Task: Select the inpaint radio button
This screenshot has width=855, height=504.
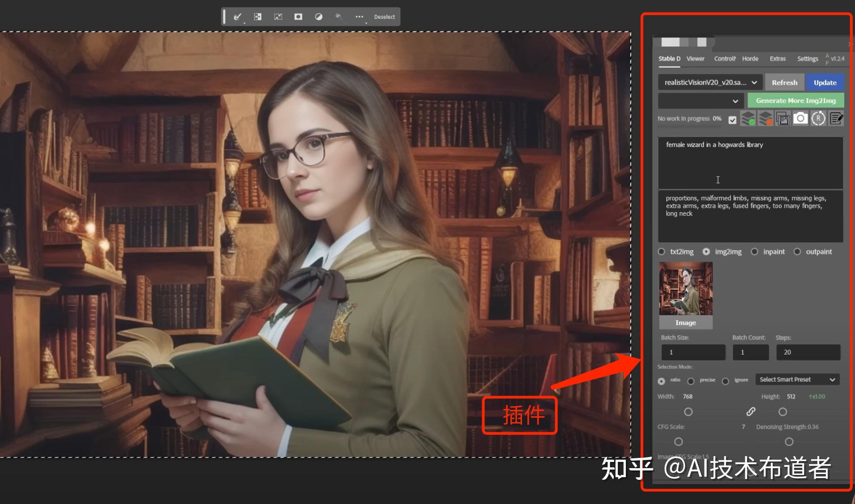Action: [x=755, y=252]
